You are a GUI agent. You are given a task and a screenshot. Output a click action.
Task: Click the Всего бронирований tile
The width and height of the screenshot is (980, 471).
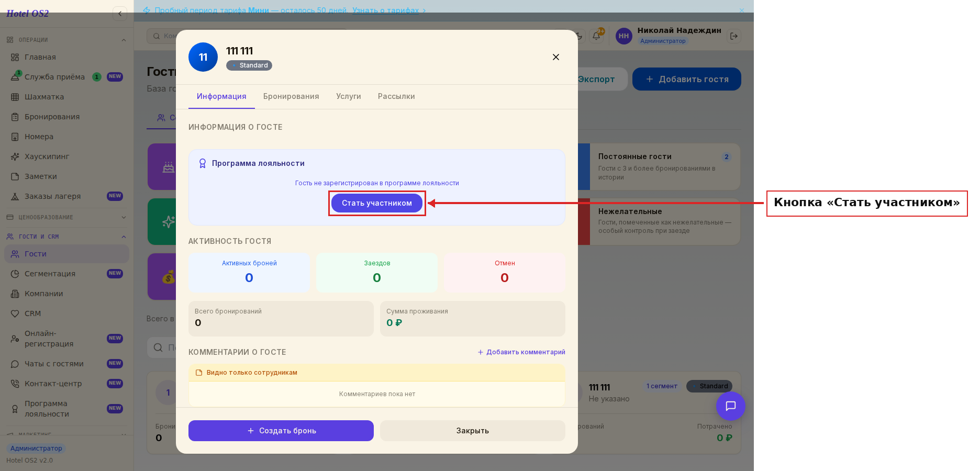(281, 318)
